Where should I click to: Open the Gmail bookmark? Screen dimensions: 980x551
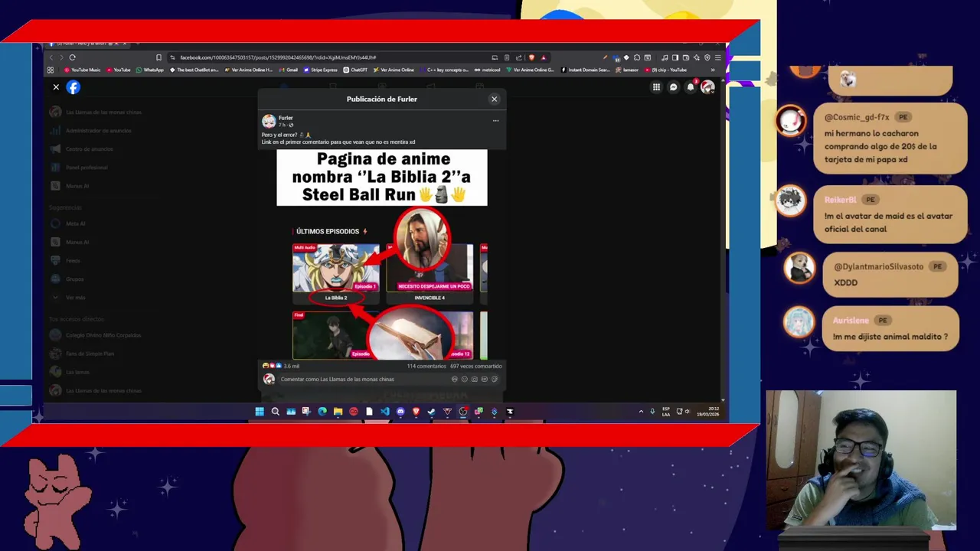pos(289,70)
